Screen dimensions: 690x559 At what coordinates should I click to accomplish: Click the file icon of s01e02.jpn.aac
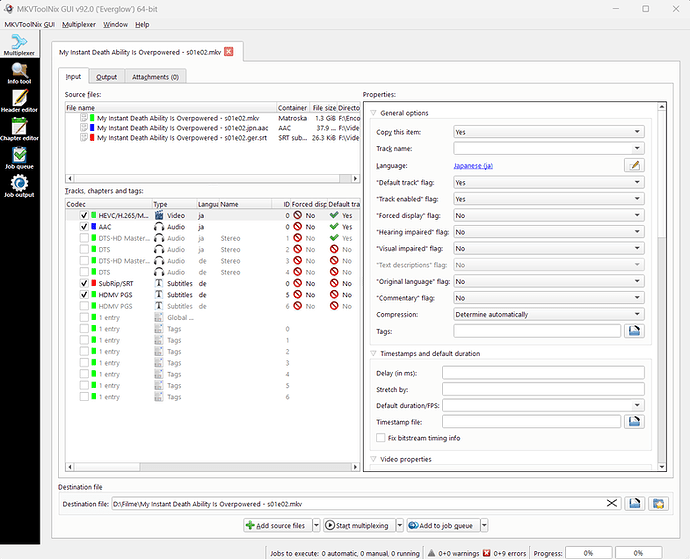pos(84,128)
